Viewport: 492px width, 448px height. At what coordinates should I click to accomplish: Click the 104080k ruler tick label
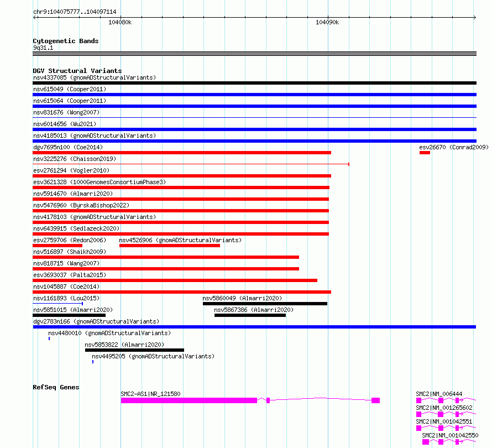click(x=120, y=22)
